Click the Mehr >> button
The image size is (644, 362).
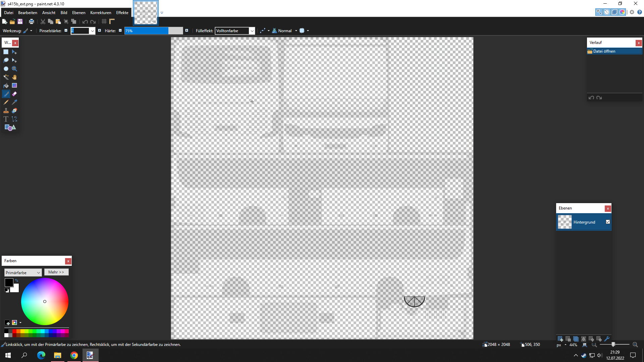56,272
